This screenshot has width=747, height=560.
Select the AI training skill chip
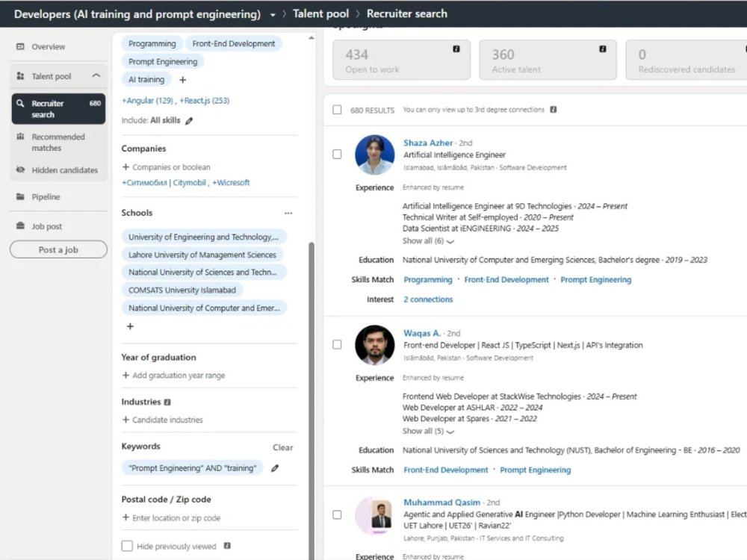tap(146, 80)
